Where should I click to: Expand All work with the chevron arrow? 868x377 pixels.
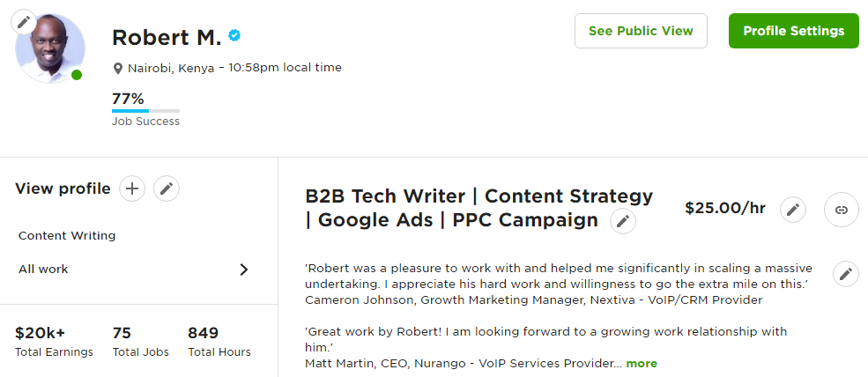coord(244,270)
